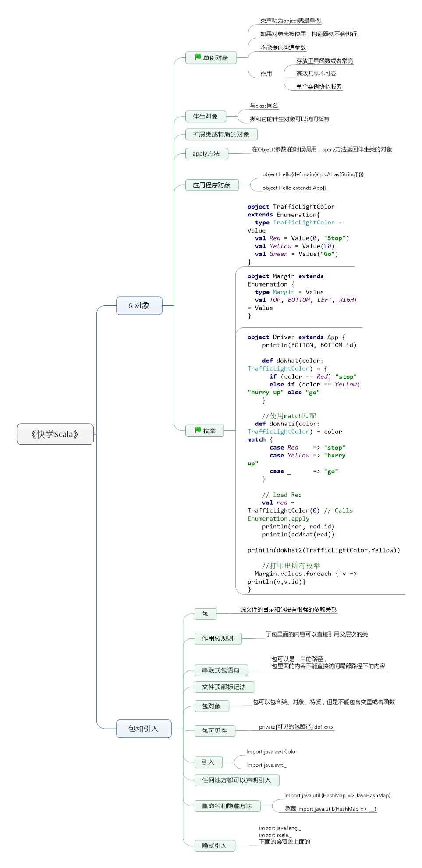Click the text 与class同名
This screenshot has width=422, height=868.
click(264, 106)
